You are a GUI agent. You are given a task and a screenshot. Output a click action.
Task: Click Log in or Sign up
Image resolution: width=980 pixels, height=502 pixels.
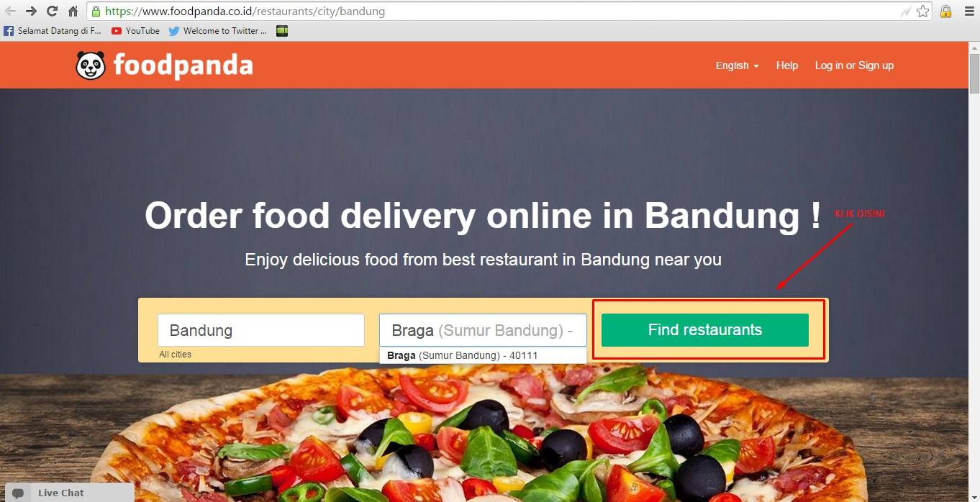coord(854,65)
